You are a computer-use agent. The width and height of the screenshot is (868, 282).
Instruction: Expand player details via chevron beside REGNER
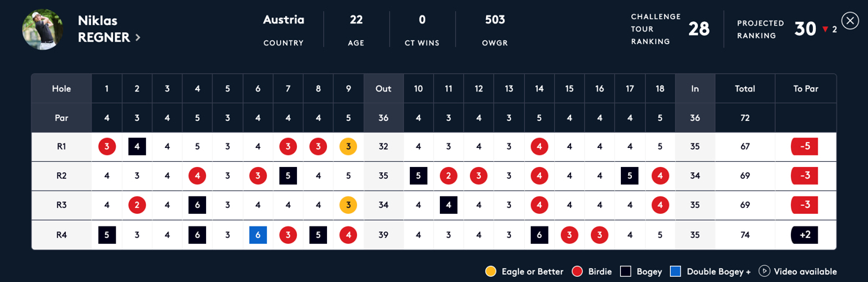pos(138,37)
